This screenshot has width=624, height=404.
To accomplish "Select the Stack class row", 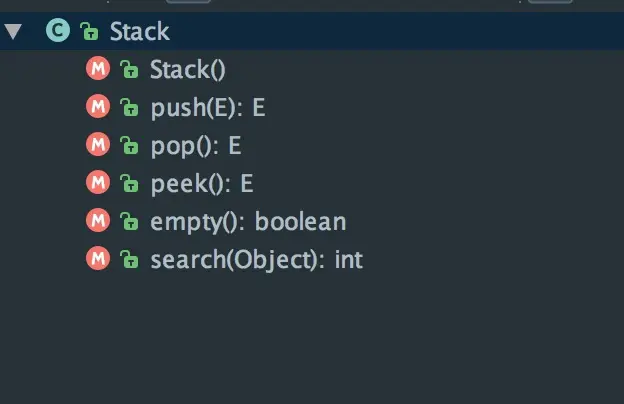I will pyautogui.click(x=140, y=31).
